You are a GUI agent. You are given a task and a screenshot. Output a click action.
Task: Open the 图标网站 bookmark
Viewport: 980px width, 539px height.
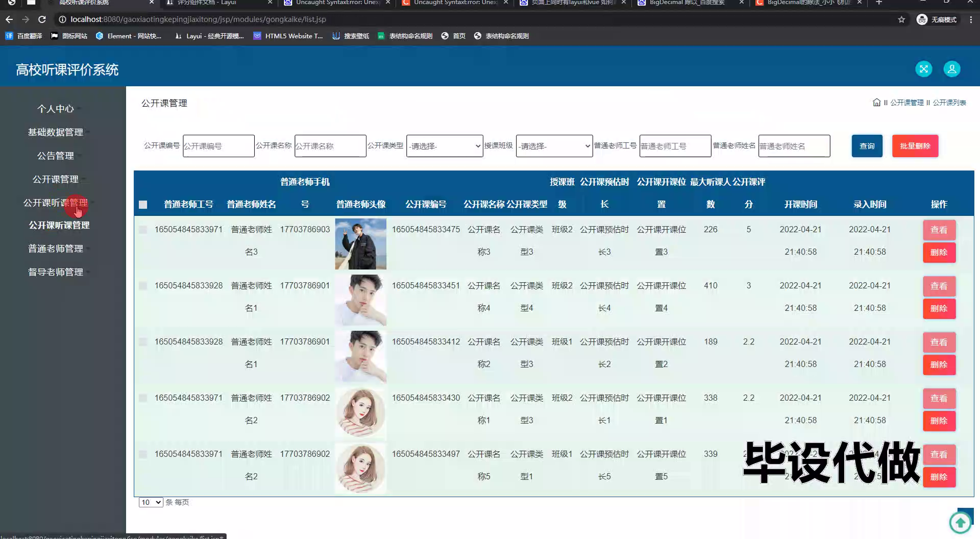(x=69, y=36)
